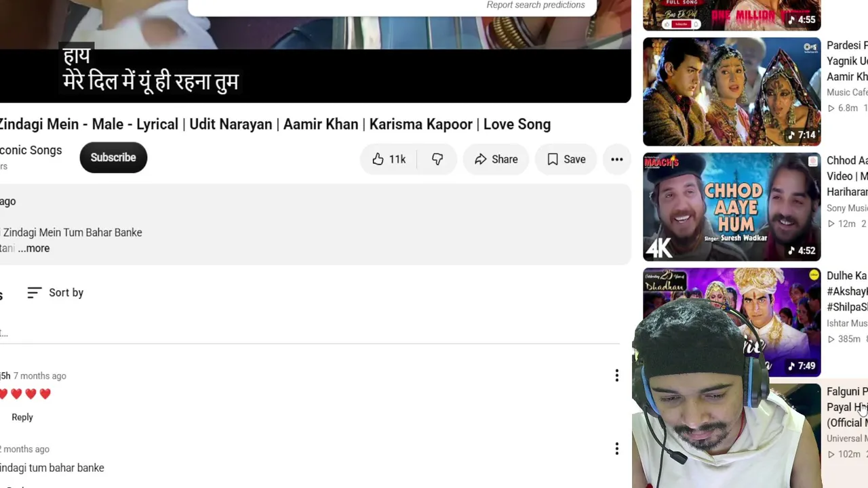This screenshot has height=488, width=868.
Task: Open the 'Pardesi' suggested video title
Action: coord(847,61)
